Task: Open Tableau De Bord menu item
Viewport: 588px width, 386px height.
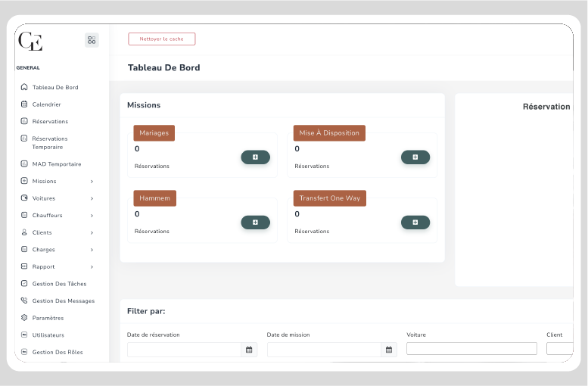Action: point(56,87)
